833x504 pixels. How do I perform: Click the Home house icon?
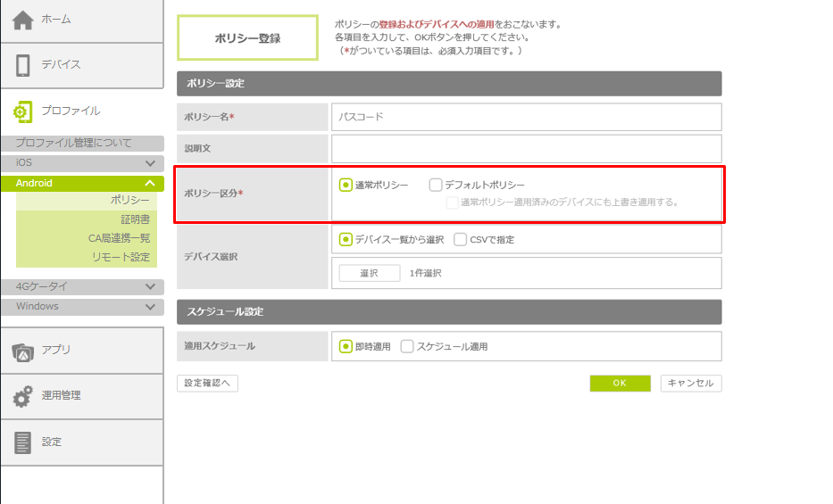coord(23,20)
